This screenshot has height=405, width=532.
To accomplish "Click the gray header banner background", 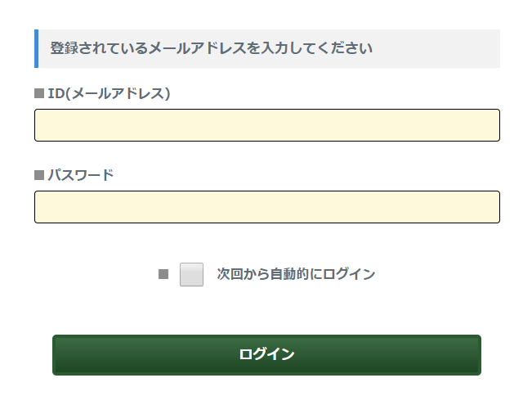I will [x=441, y=48].
